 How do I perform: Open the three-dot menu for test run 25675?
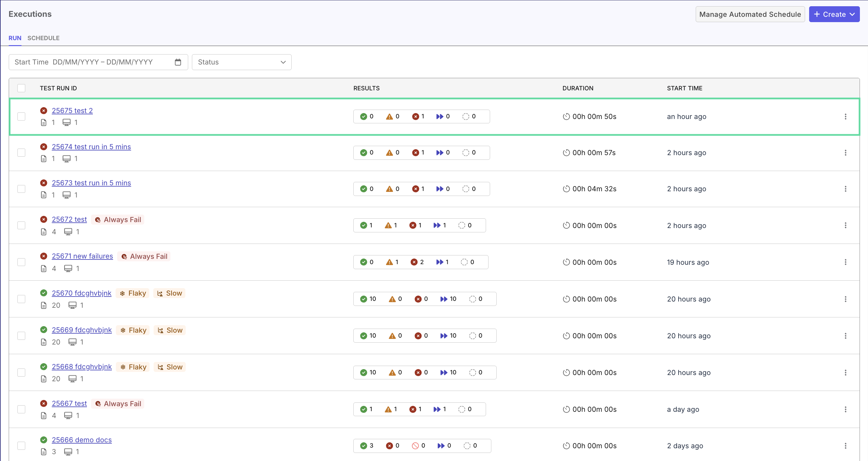[846, 116]
